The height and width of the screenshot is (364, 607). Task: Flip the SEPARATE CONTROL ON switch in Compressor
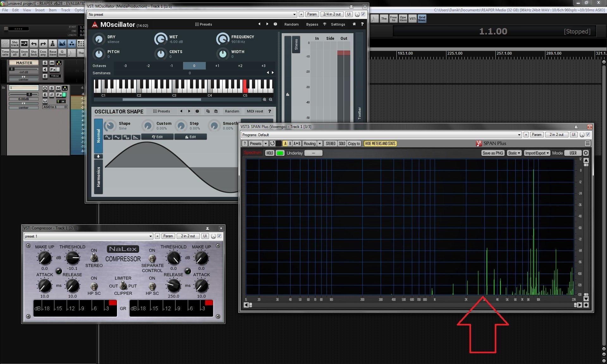tap(152, 258)
